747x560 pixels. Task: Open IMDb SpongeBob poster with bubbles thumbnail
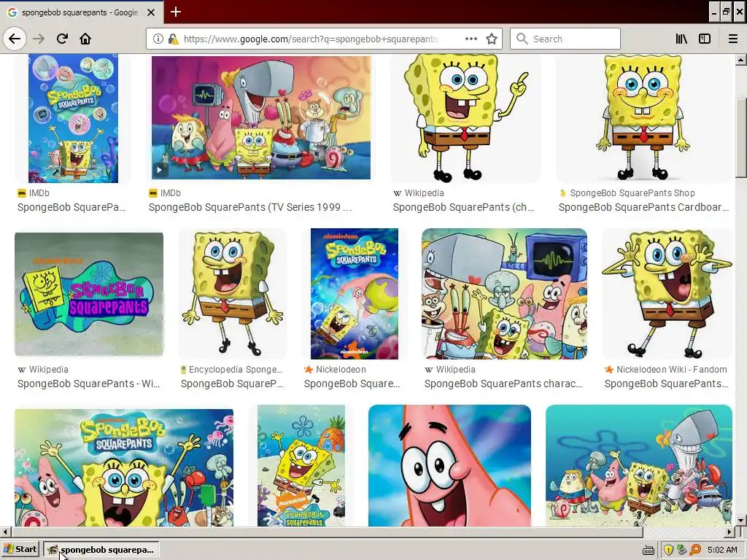tap(73, 118)
